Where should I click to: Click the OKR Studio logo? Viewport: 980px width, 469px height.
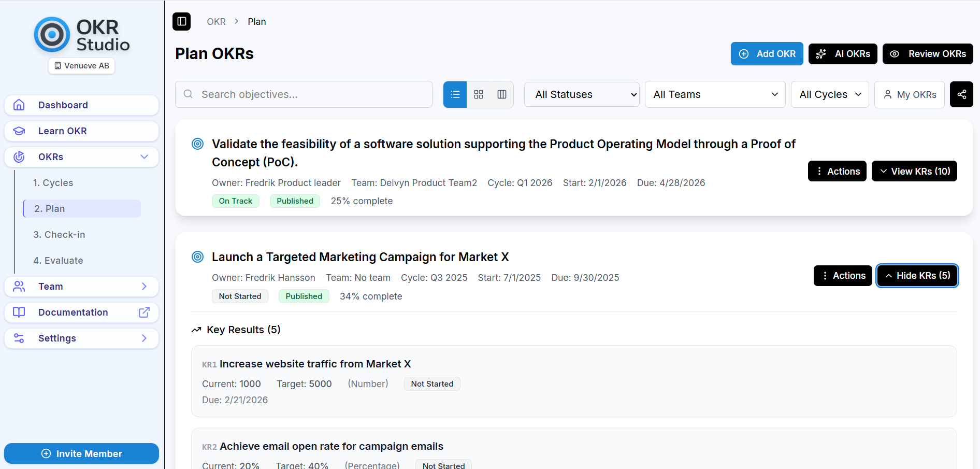[x=82, y=35]
